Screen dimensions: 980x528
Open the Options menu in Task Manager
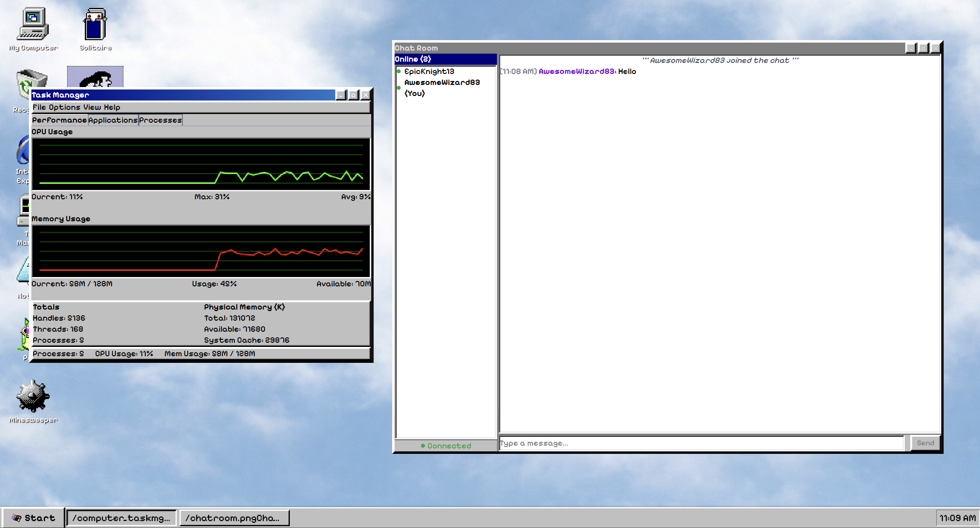(x=64, y=107)
